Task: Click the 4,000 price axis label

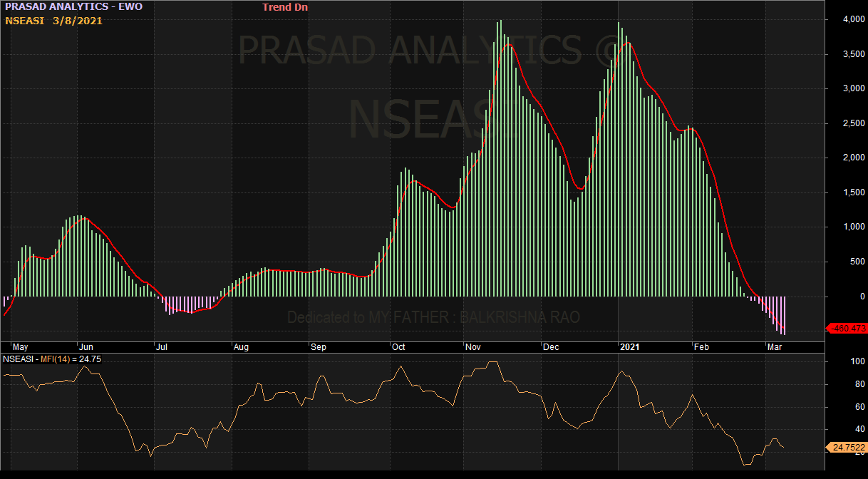Action: click(x=845, y=19)
